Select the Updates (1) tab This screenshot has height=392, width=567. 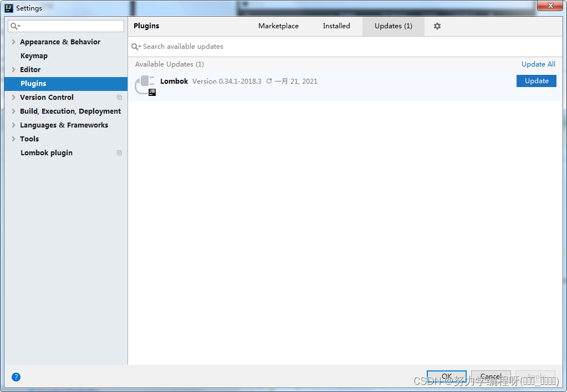393,26
